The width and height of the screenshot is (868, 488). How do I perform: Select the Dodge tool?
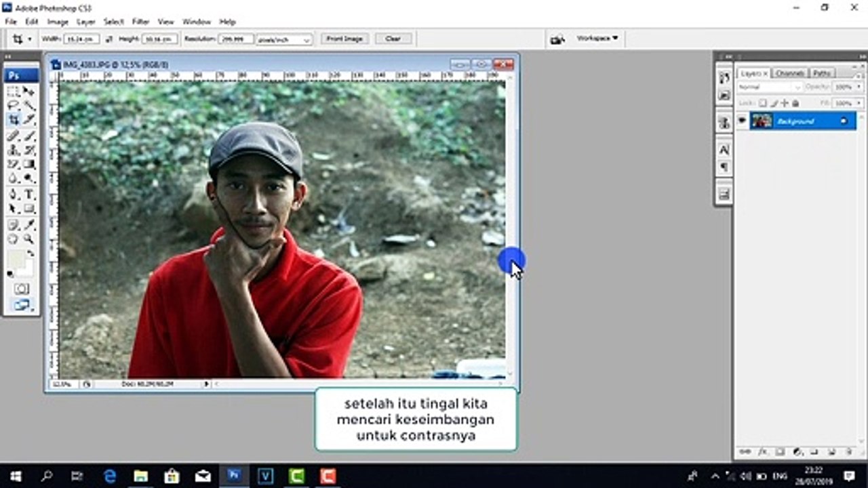coord(29,178)
